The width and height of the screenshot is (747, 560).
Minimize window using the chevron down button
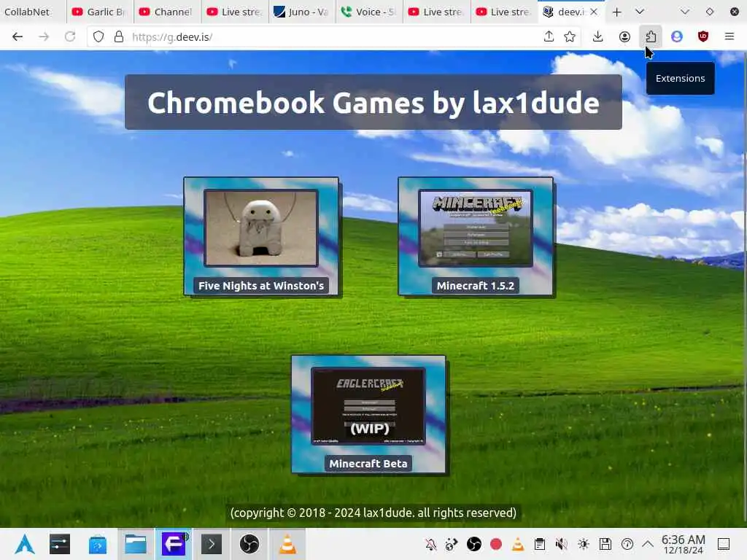tap(684, 12)
